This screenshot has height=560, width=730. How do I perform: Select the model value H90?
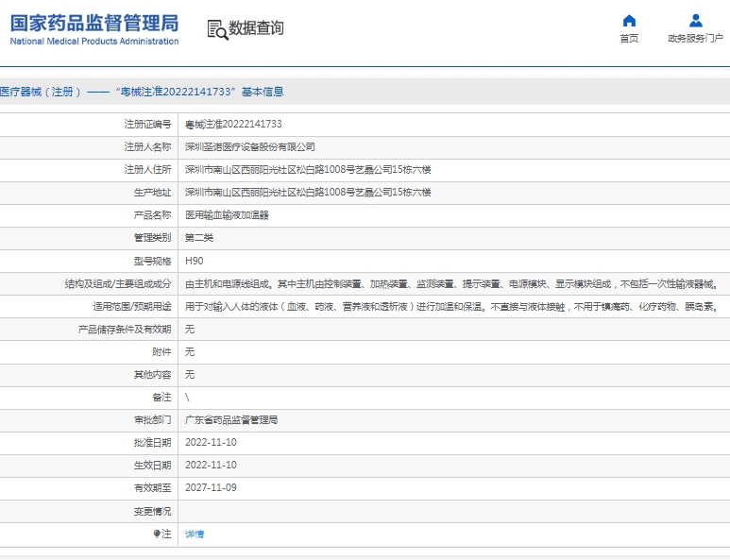point(195,261)
